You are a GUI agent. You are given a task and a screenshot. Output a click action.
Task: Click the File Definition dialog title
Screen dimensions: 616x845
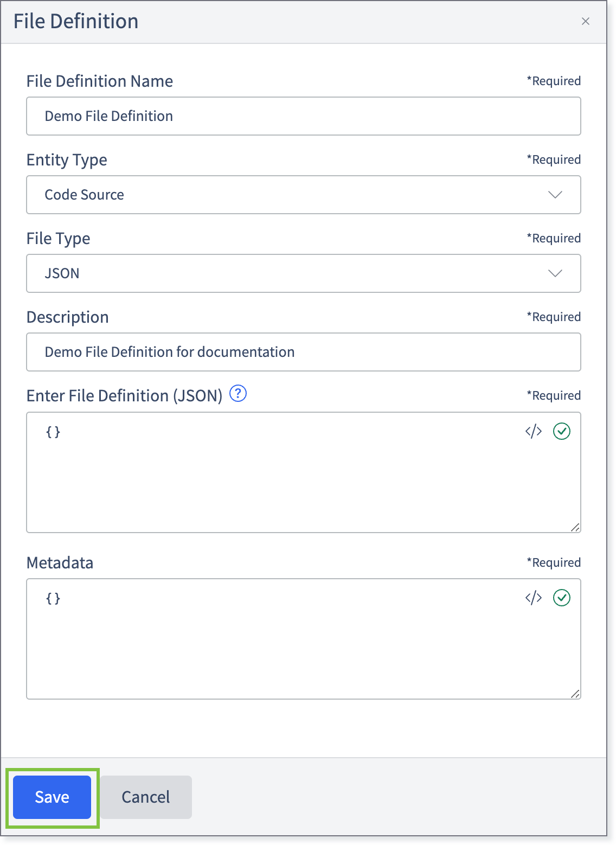pos(76,21)
